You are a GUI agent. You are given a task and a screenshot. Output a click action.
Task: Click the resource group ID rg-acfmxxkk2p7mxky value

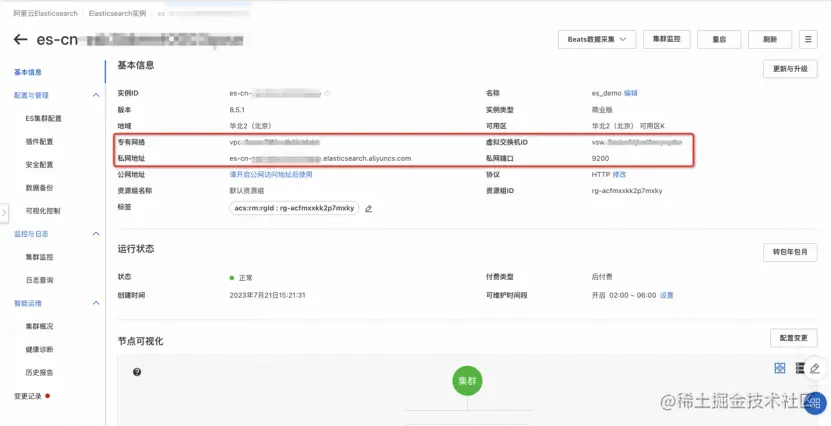coord(627,191)
